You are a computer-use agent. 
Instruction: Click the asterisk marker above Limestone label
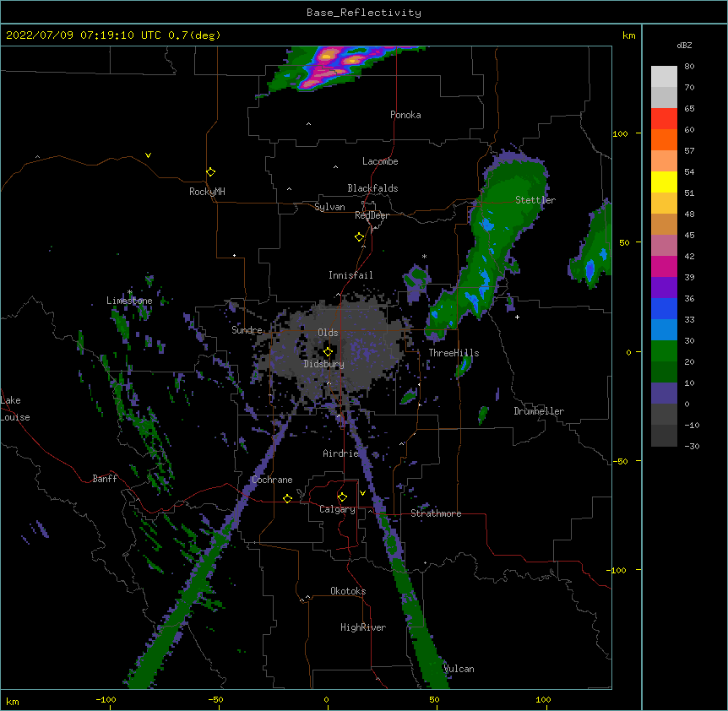point(130,292)
